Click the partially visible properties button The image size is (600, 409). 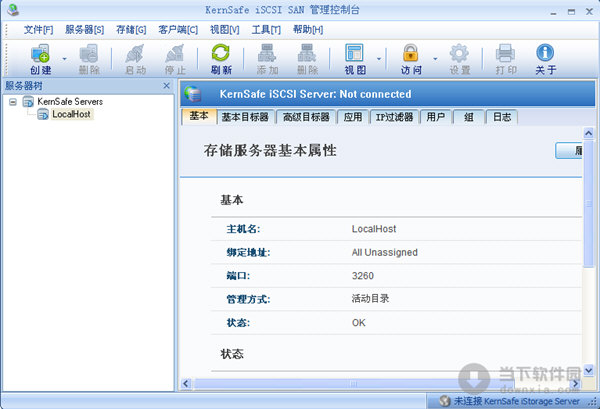point(569,150)
